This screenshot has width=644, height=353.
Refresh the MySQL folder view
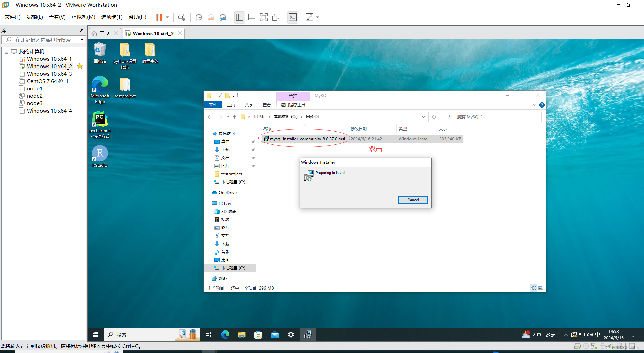(x=434, y=117)
